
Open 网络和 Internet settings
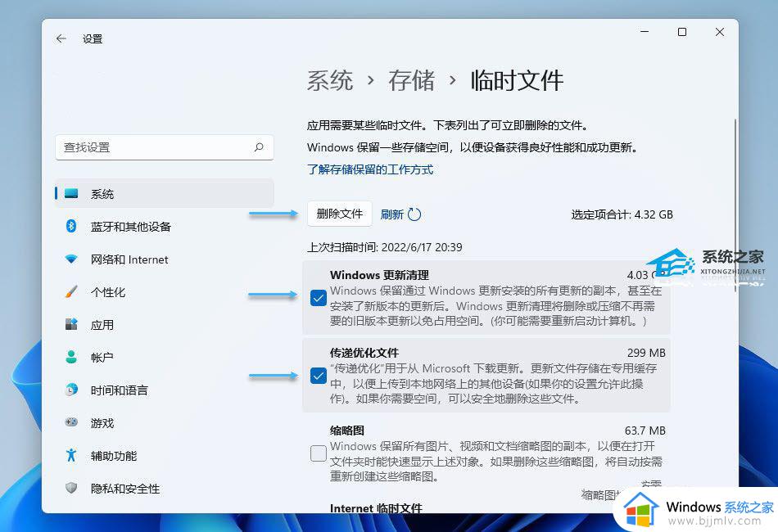[x=165, y=259]
